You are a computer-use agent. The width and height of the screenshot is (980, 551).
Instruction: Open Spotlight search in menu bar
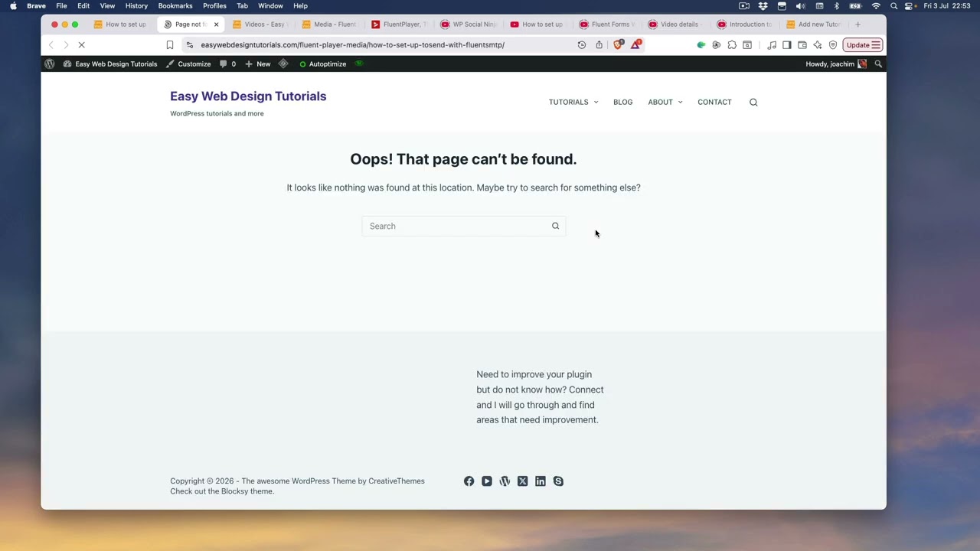click(893, 6)
